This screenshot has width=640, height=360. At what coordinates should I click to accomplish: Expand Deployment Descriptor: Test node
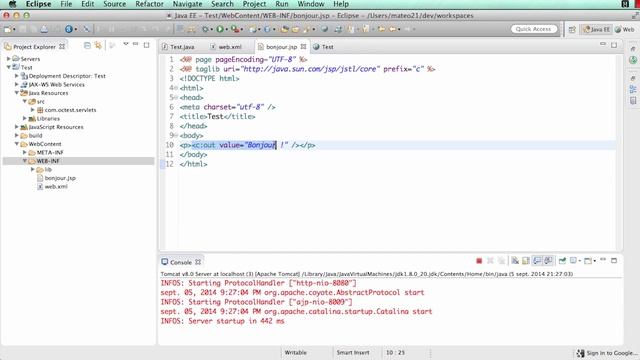pyautogui.click(x=16, y=76)
